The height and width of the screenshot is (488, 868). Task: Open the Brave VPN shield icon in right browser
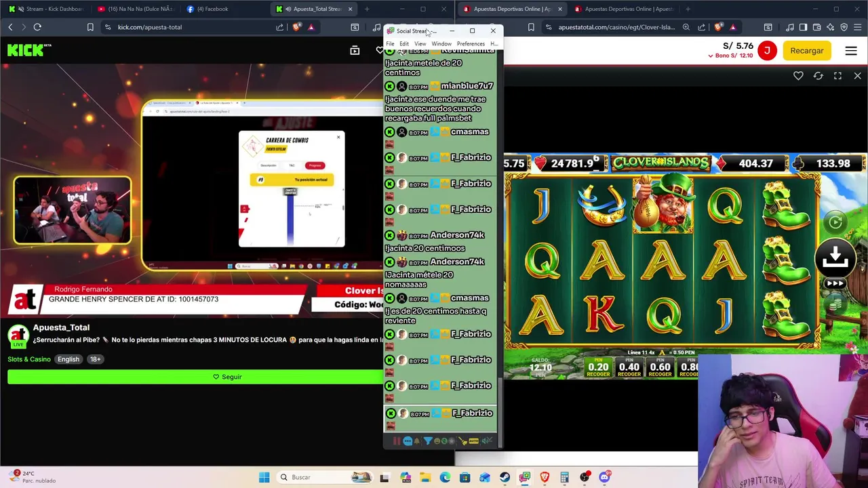[x=844, y=27]
